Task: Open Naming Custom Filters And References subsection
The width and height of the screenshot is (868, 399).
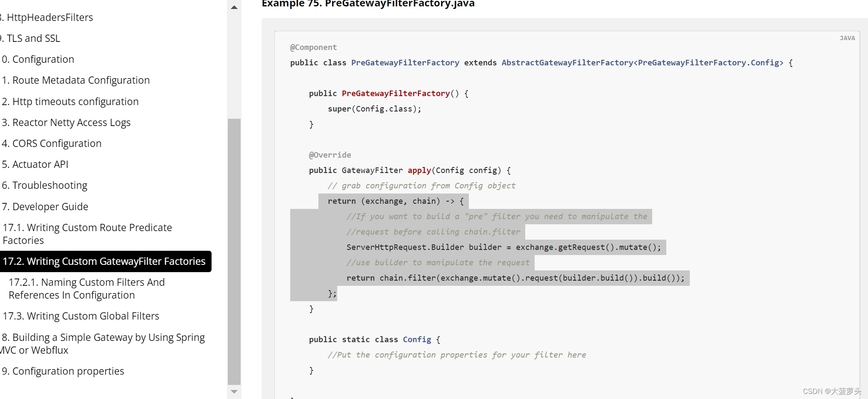Action: [86, 289]
